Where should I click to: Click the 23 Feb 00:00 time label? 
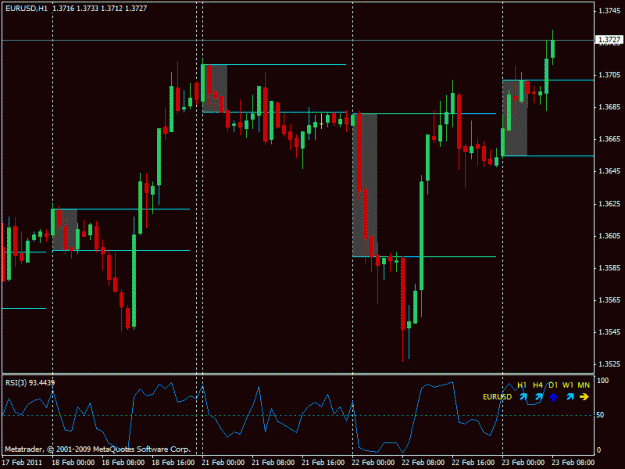(x=523, y=463)
